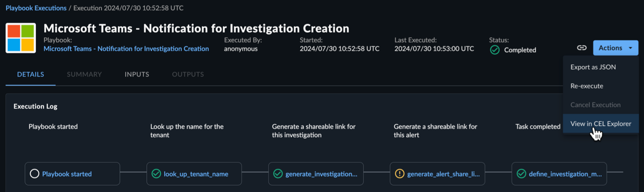Open the Playbook Executions breadcrumb link
This screenshot has height=192, width=644.
(x=36, y=8)
